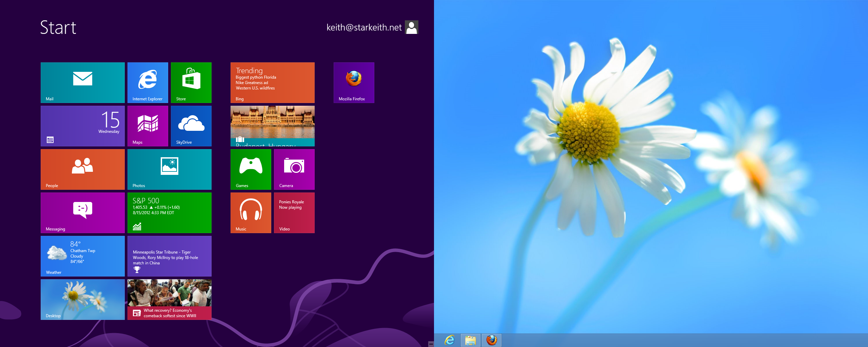View Bing trending topics tile
Screen dimensions: 868x347
(272, 82)
